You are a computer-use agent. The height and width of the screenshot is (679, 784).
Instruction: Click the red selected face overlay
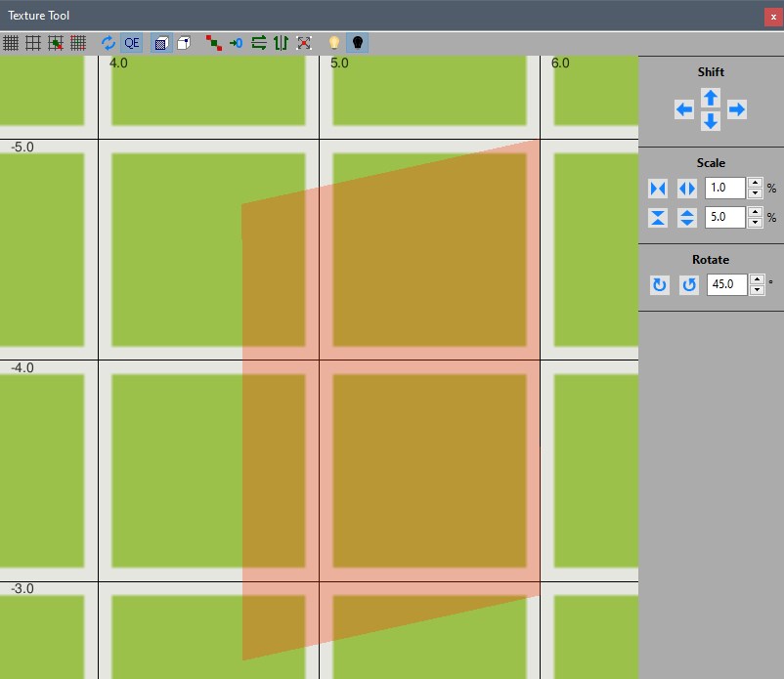391,400
